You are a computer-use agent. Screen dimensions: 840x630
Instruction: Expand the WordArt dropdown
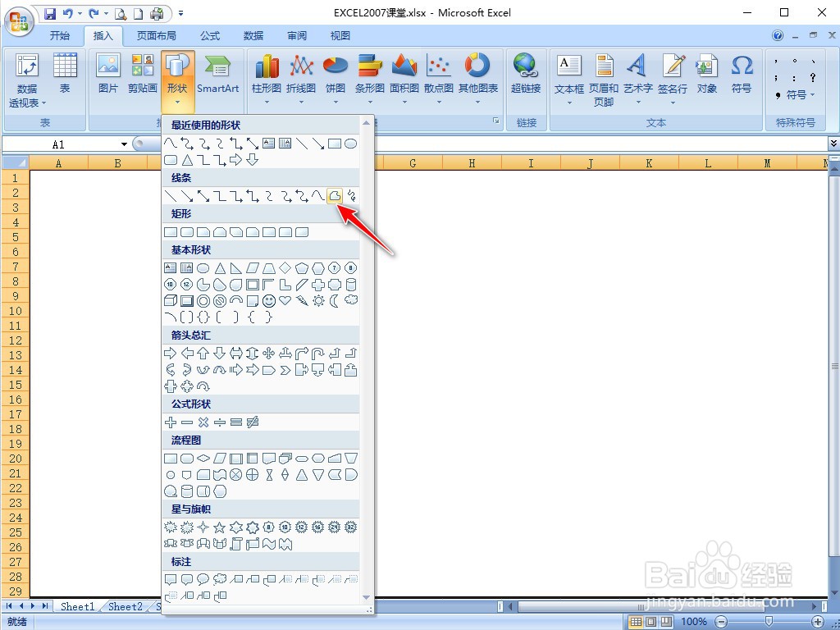point(638,80)
